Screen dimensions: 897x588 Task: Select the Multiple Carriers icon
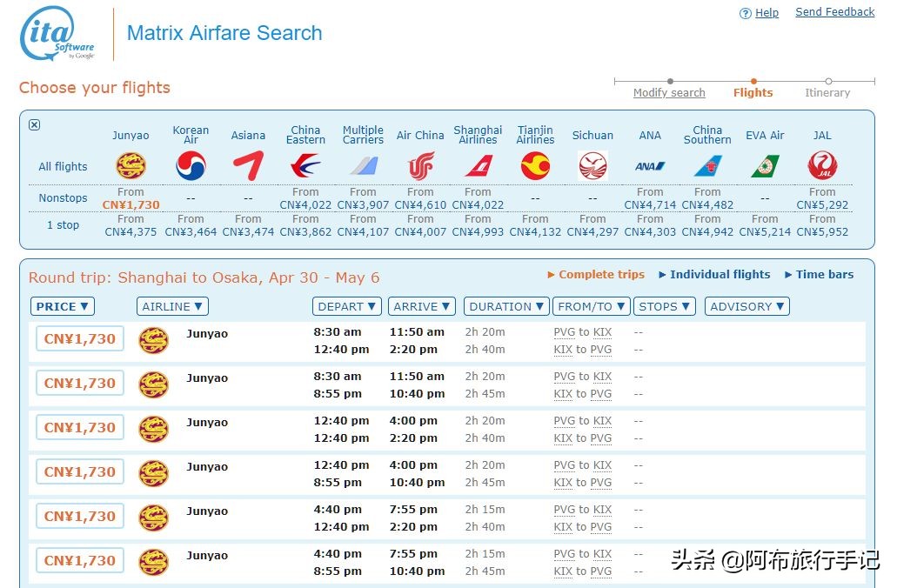364,166
